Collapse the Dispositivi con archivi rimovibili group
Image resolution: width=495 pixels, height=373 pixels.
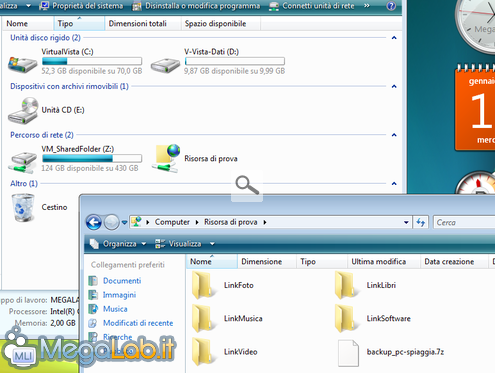tap(394, 86)
